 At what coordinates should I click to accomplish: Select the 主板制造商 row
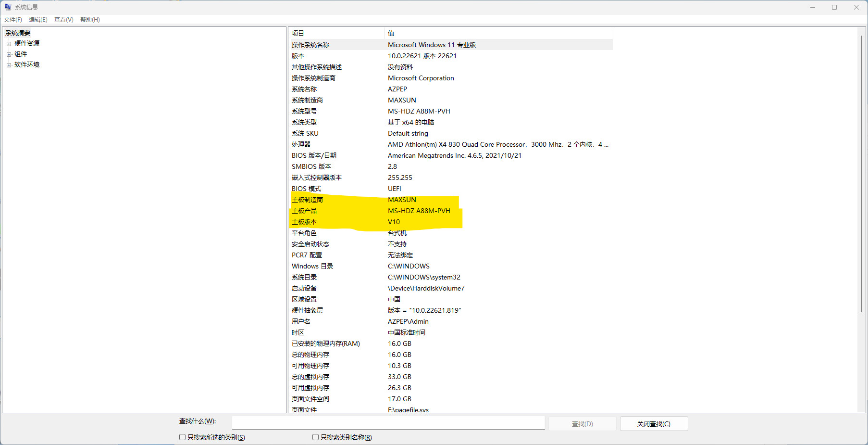point(451,200)
